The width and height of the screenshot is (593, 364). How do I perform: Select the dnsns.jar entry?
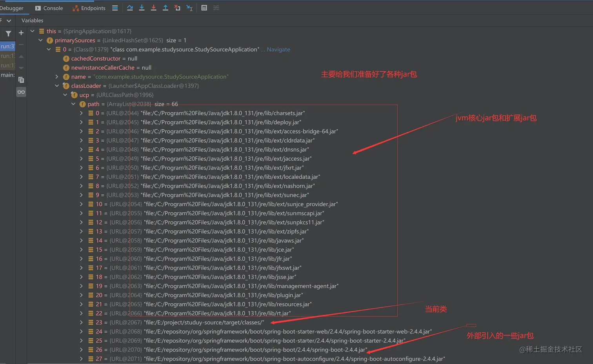[x=198, y=150]
